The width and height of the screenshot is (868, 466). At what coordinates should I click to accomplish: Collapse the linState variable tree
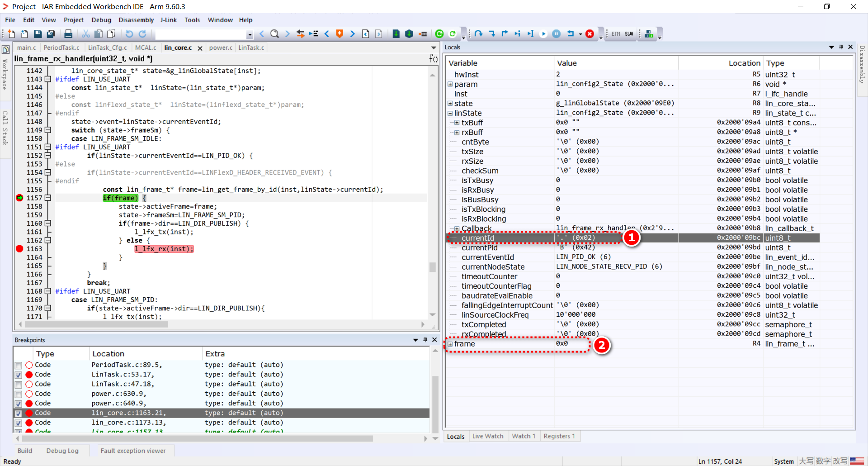click(450, 113)
